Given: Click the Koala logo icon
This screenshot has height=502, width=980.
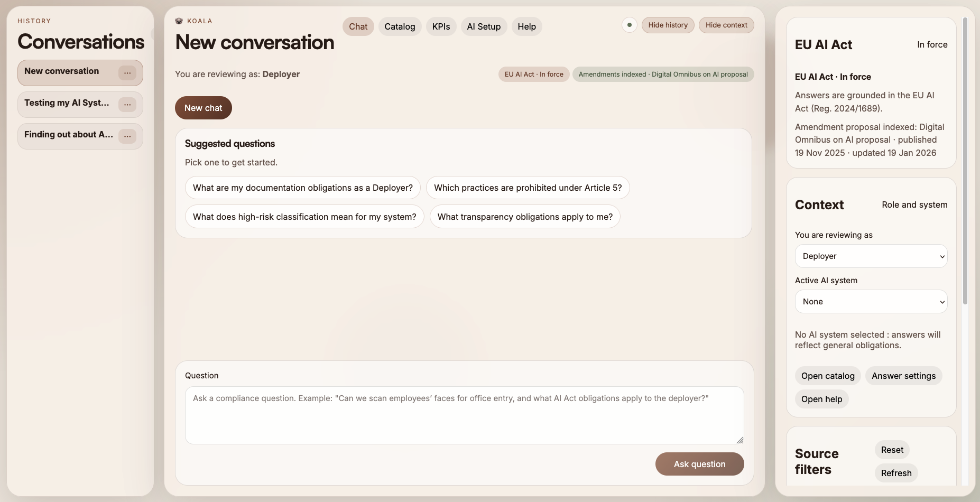Looking at the screenshot, I should point(179,21).
